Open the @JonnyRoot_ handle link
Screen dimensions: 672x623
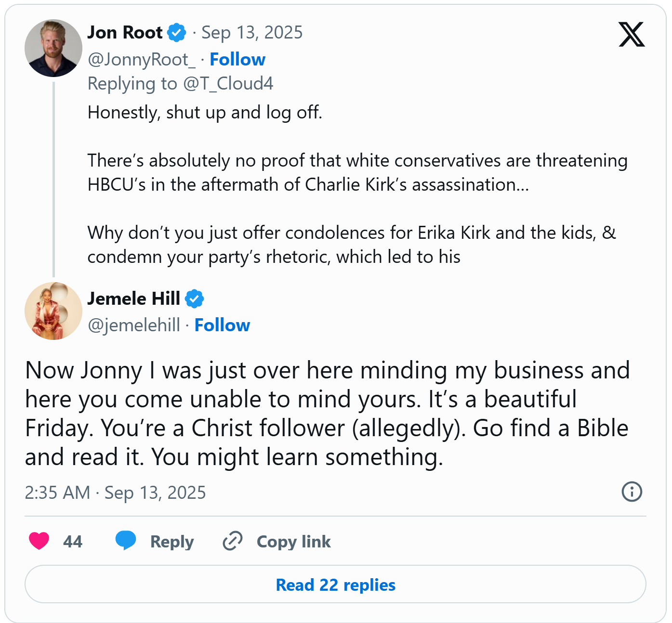[142, 59]
